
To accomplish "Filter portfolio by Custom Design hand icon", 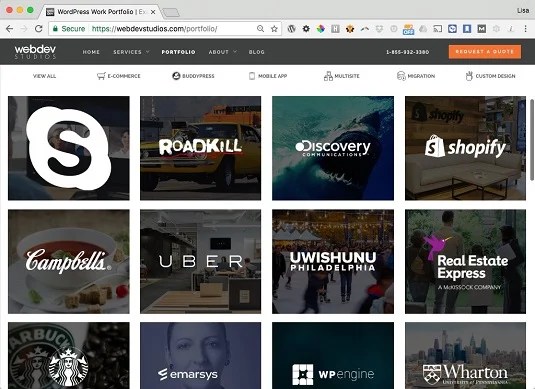I will 469,76.
